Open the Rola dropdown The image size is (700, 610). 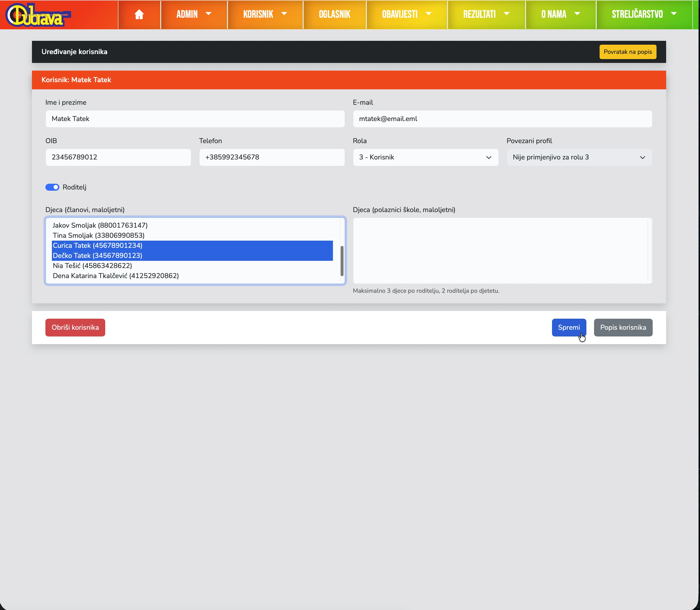[426, 157]
